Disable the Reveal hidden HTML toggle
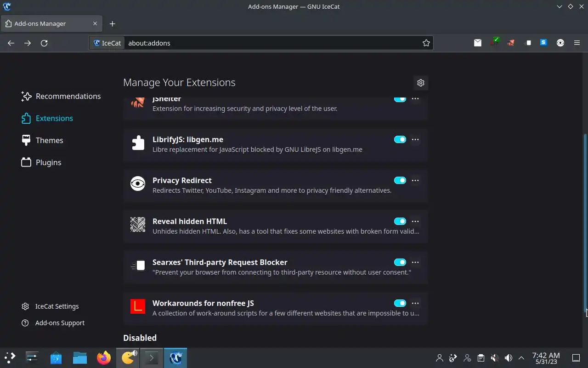The width and height of the screenshot is (588, 368). pos(400,221)
